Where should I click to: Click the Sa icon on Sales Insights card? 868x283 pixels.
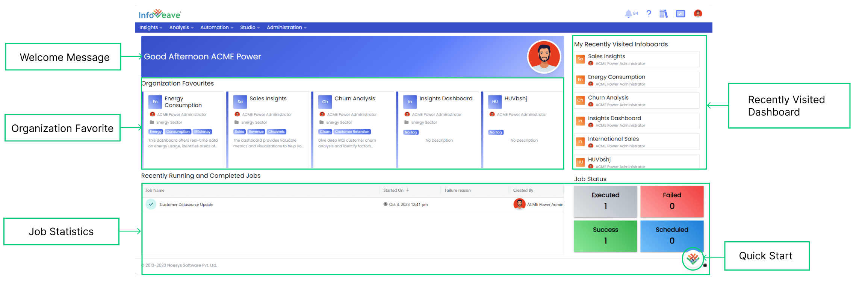(240, 102)
